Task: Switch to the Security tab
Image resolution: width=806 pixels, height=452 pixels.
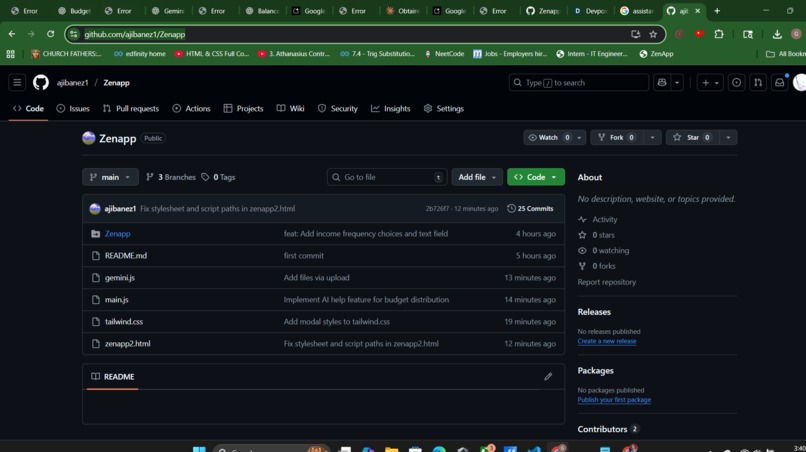Action: coord(338,109)
